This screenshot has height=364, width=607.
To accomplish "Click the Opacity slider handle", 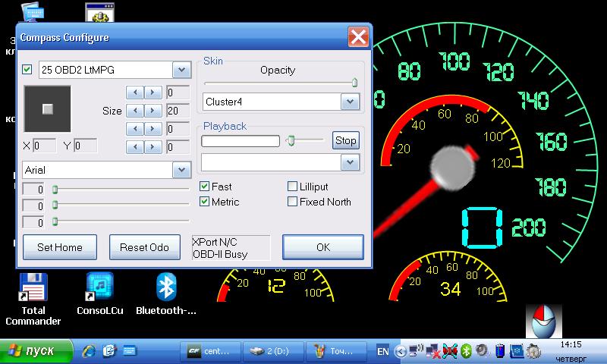I will click(x=354, y=83).
